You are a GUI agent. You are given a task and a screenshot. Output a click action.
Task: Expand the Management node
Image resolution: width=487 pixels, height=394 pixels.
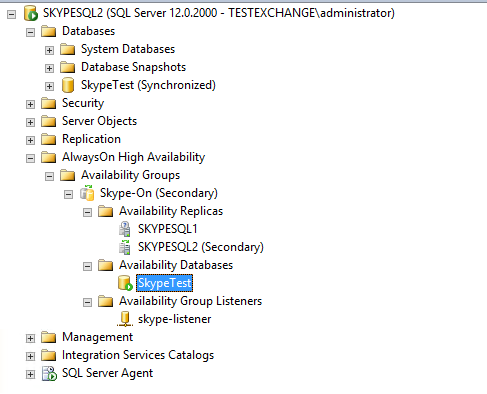[x=30, y=338]
